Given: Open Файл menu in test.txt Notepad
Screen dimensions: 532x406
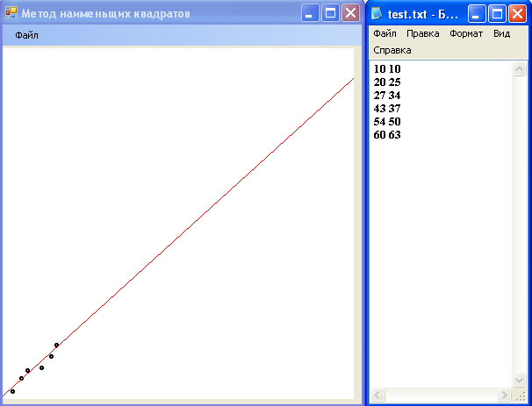Looking at the screenshot, I should click(385, 33).
